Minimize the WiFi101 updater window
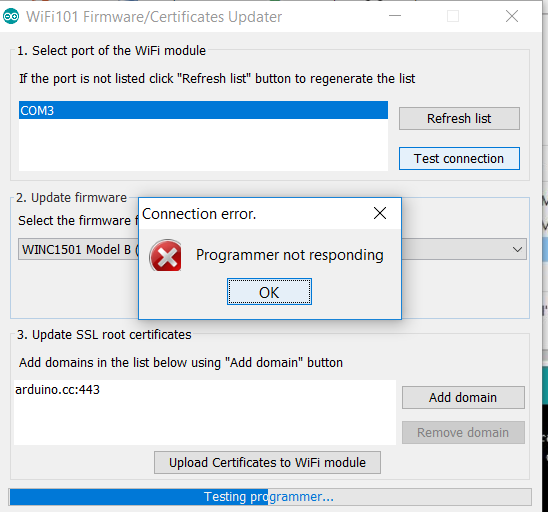Image resolution: width=548 pixels, height=512 pixels. coord(395,16)
